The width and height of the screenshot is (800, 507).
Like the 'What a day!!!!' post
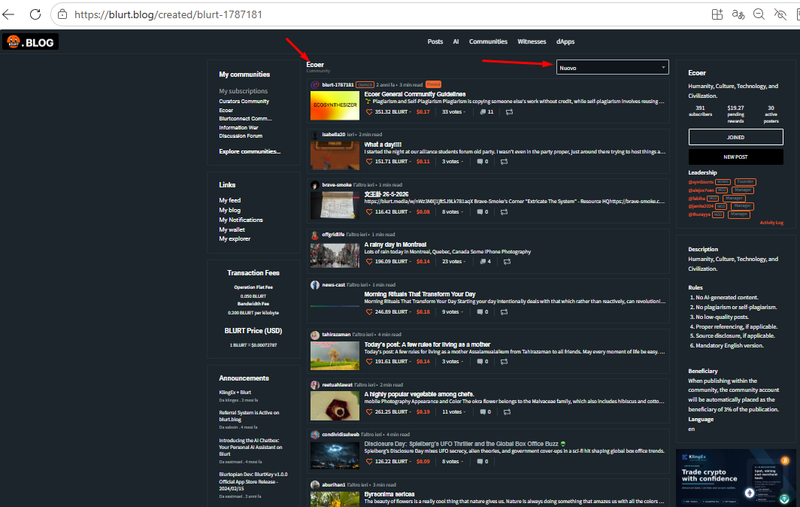369,162
